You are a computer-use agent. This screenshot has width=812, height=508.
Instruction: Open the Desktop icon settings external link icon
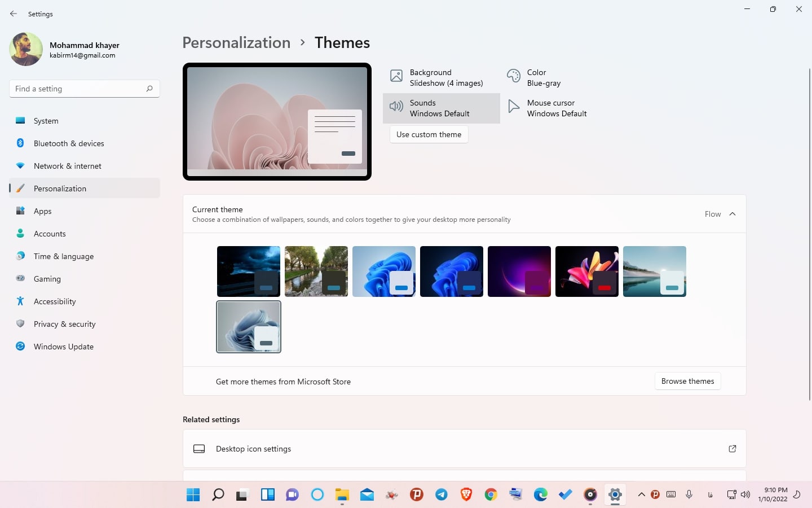[732, 449]
